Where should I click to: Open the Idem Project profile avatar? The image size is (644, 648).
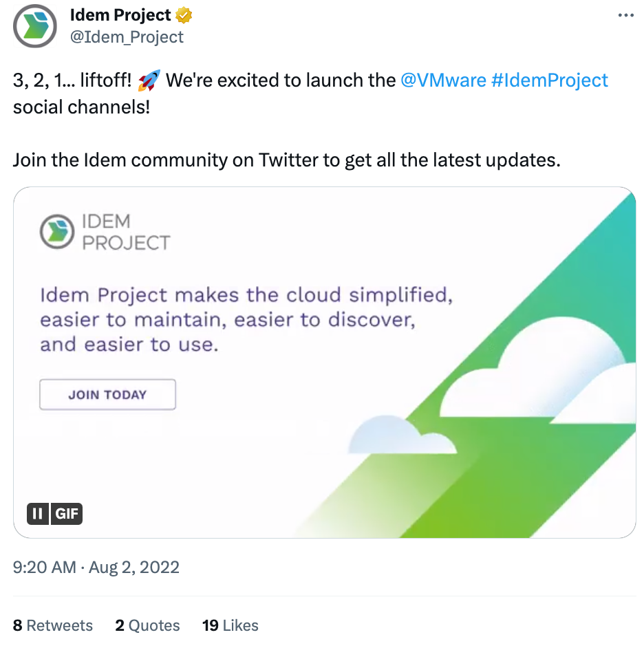pos(36,25)
